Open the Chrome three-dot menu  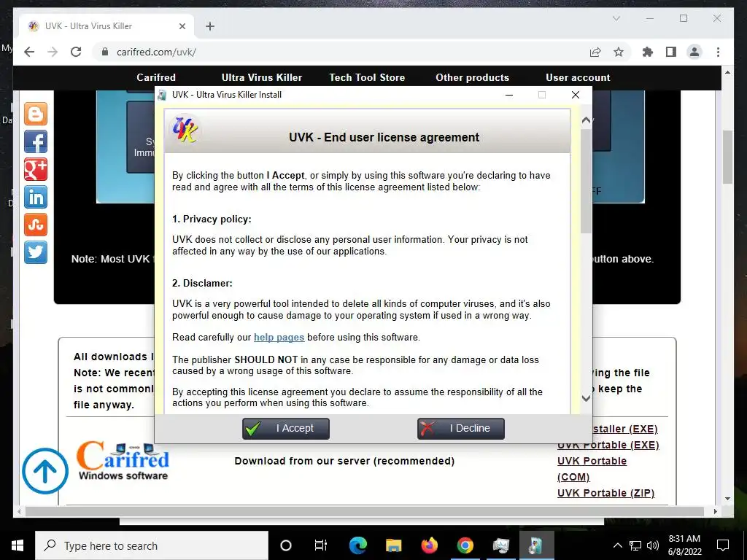click(718, 52)
